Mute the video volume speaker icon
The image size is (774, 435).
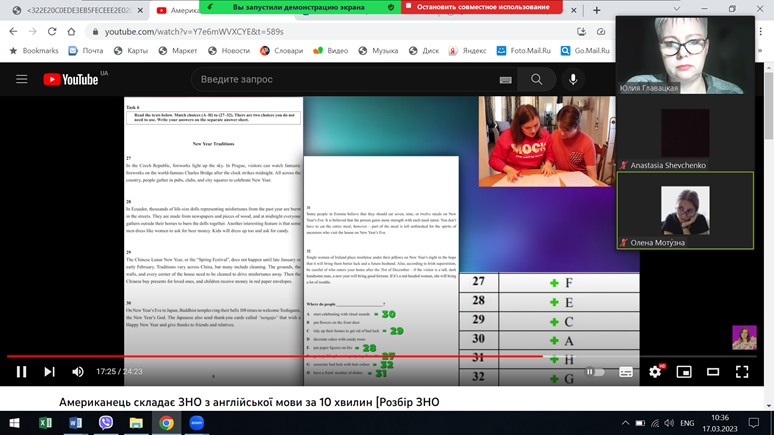(77, 371)
